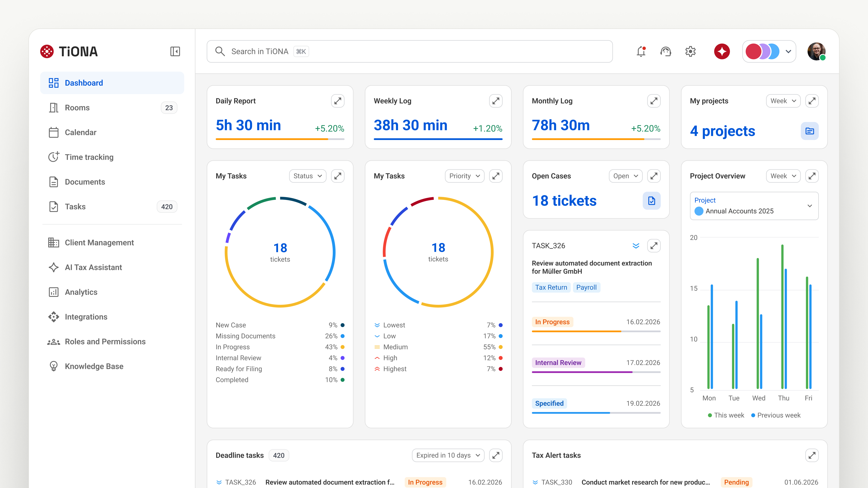
Task: Open the Week dropdown in Project Overview
Action: coord(783,176)
